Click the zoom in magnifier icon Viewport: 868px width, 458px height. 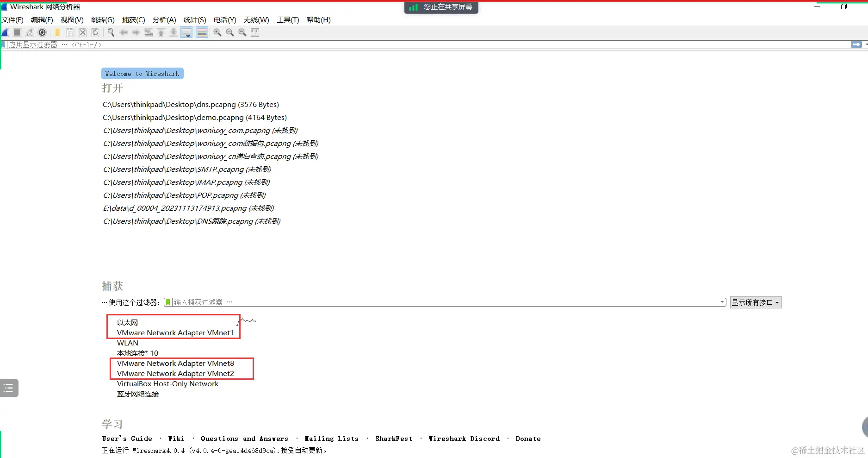(217, 32)
